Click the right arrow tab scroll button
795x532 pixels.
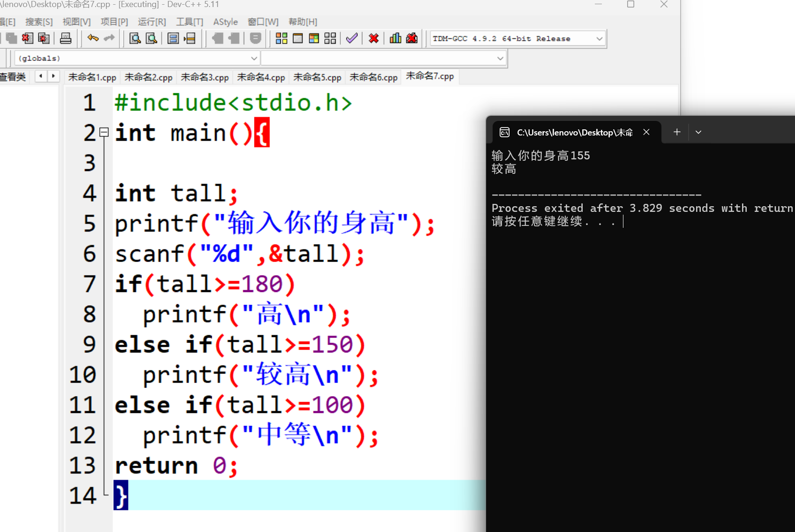[x=53, y=76]
